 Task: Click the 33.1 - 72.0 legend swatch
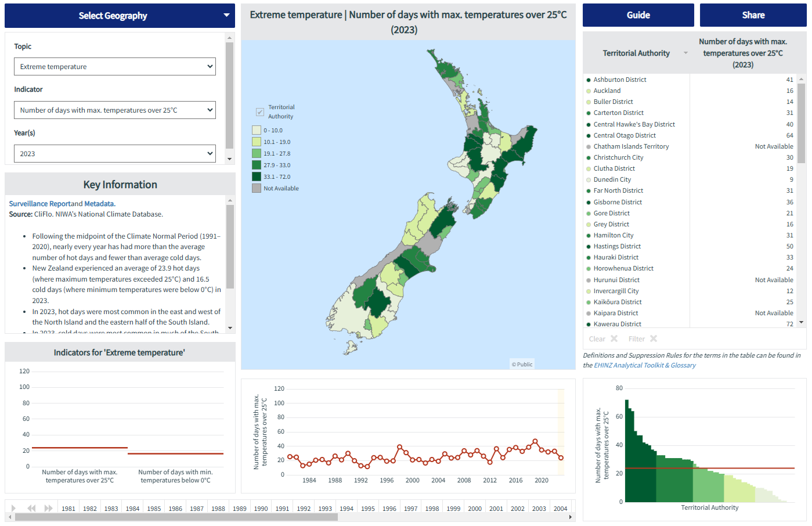[257, 176]
